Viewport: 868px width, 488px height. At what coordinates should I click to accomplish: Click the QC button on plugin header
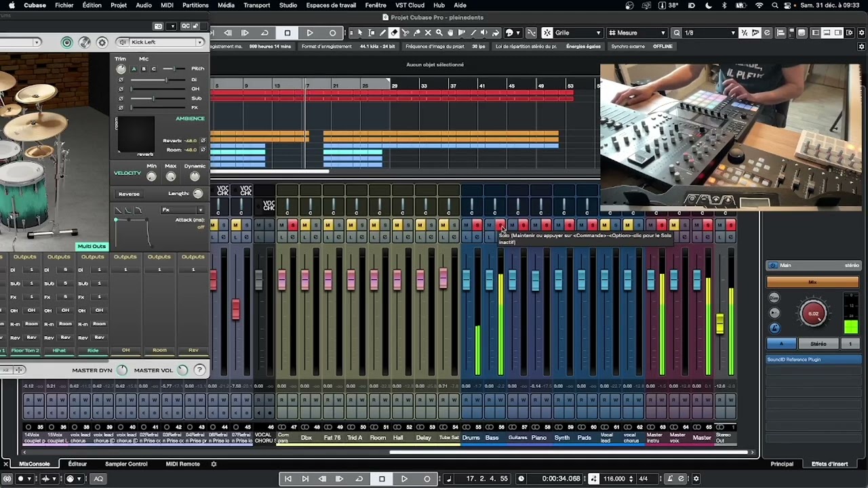pos(186,26)
